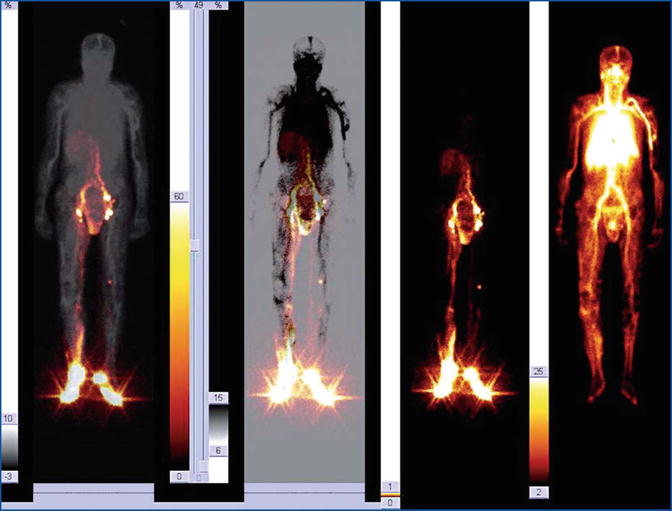672x511 pixels.
Task: Click the 49 percent value at top
Action: (199, 6)
